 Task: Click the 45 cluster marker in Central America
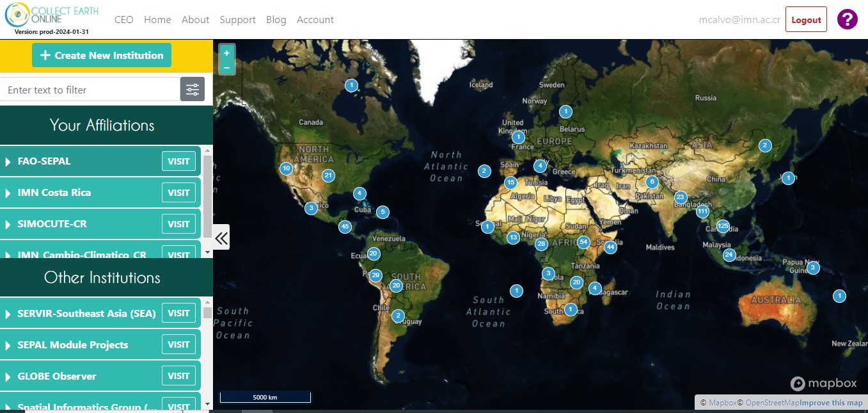click(345, 227)
